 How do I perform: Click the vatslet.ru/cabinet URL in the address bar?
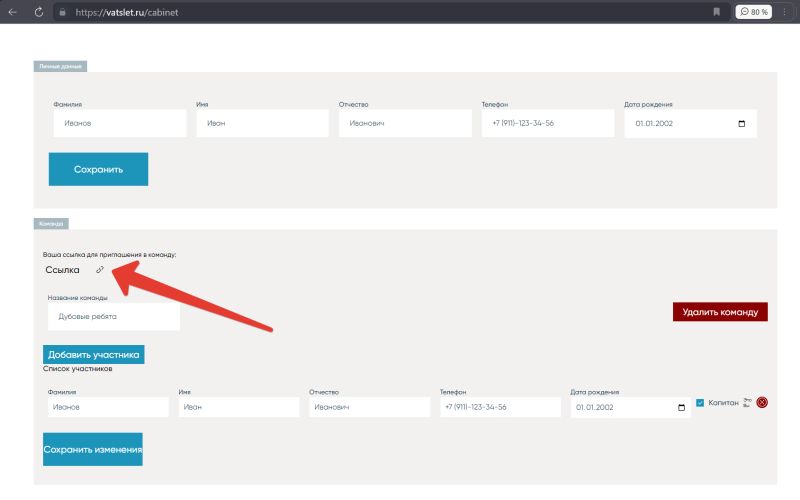pos(127,12)
